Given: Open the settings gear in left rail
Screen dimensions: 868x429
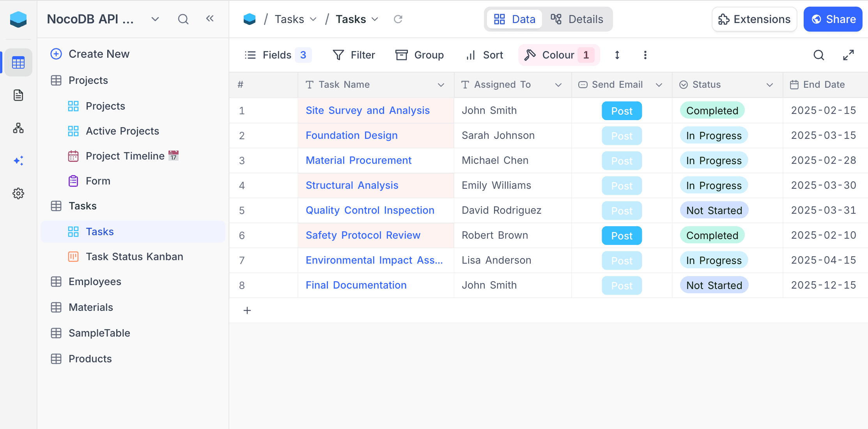Looking at the screenshot, I should click(x=18, y=193).
